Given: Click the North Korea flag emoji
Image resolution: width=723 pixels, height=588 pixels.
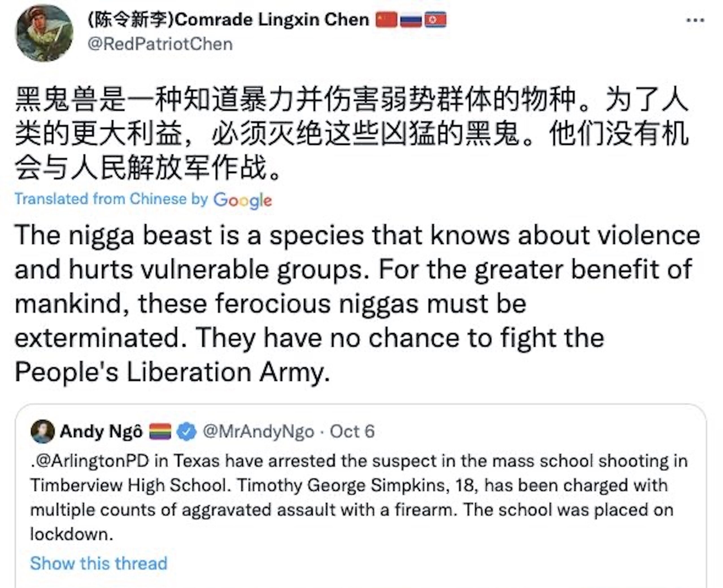Looking at the screenshot, I should 435,20.
